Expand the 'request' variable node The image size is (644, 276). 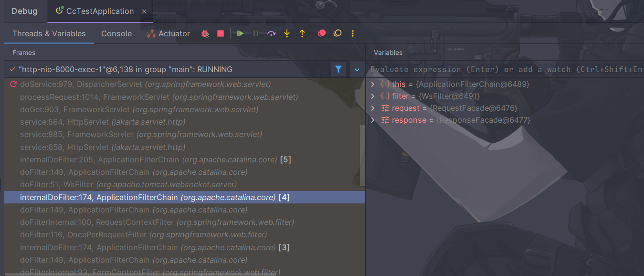click(373, 108)
